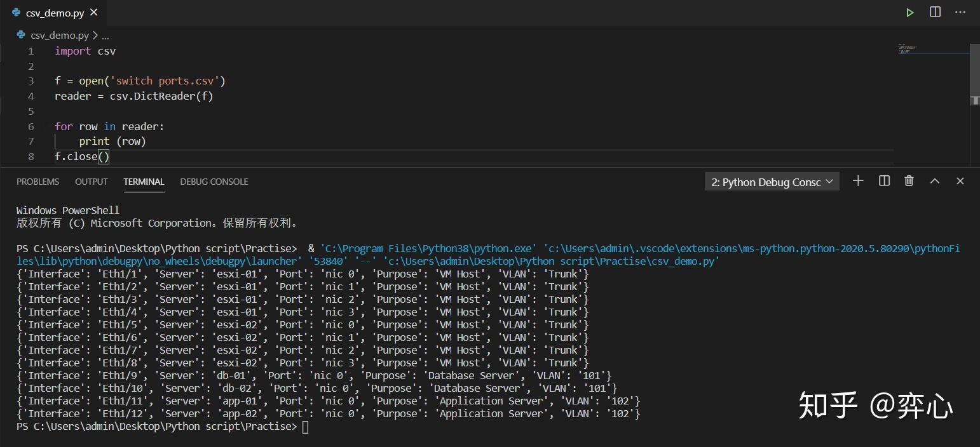The height and width of the screenshot is (447, 980).
Task: Select the TERMINAL tab
Action: pyautogui.click(x=144, y=182)
